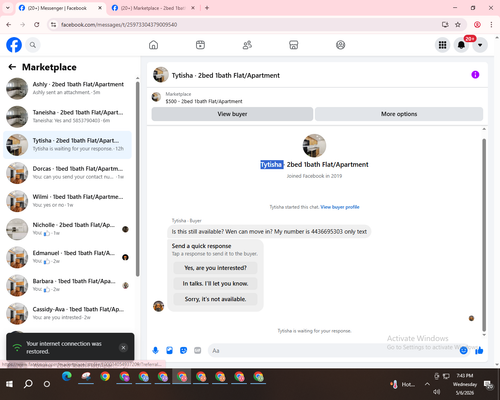Viewport: 500px width, 400px height.
Task: Click the address bar URL
Action: (x=119, y=25)
